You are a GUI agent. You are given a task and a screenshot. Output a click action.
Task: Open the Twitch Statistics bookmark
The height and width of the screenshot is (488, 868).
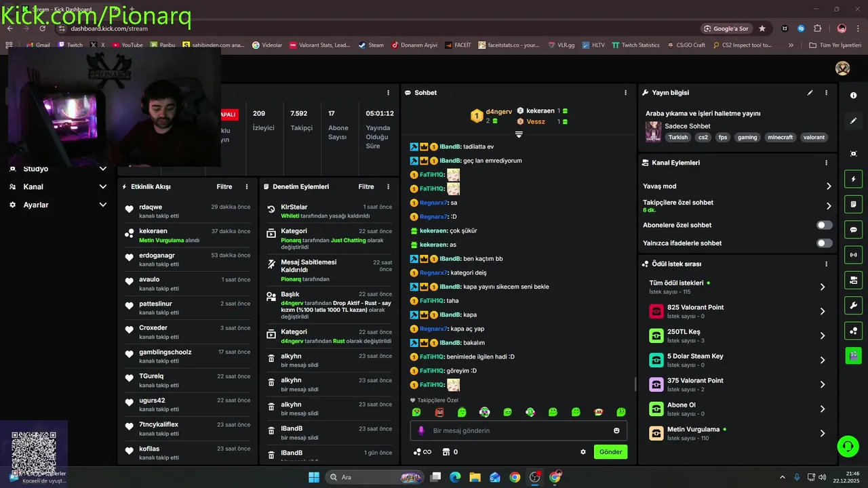point(635,45)
